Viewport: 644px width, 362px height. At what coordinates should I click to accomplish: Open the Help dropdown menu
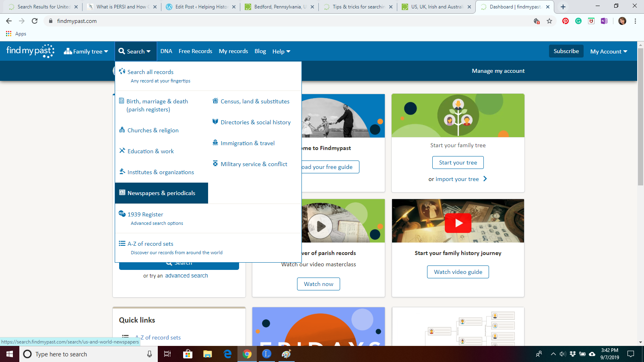coord(281,51)
